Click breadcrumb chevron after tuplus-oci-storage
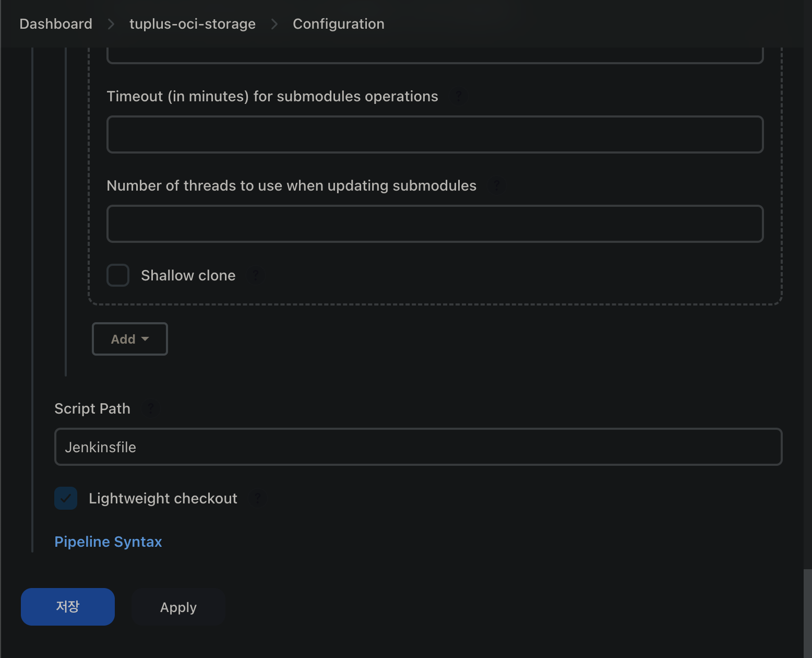 click(x=274, y=24)
